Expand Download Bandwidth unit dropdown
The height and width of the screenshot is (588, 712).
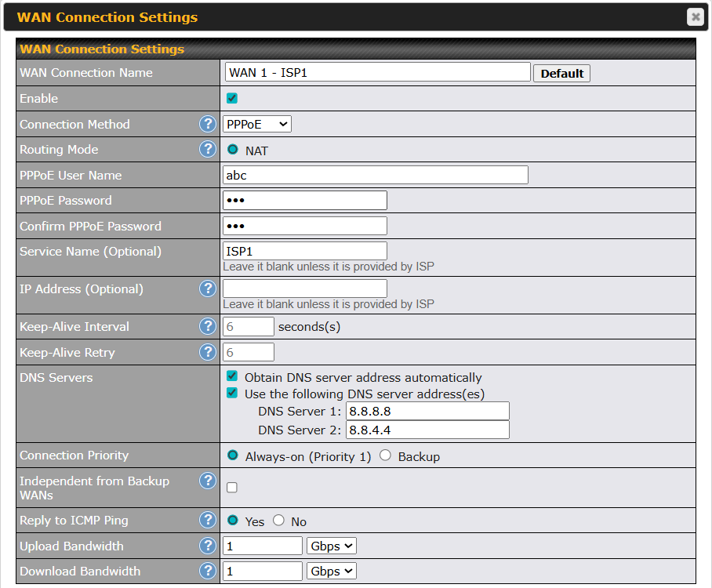(x=332, y=572)
